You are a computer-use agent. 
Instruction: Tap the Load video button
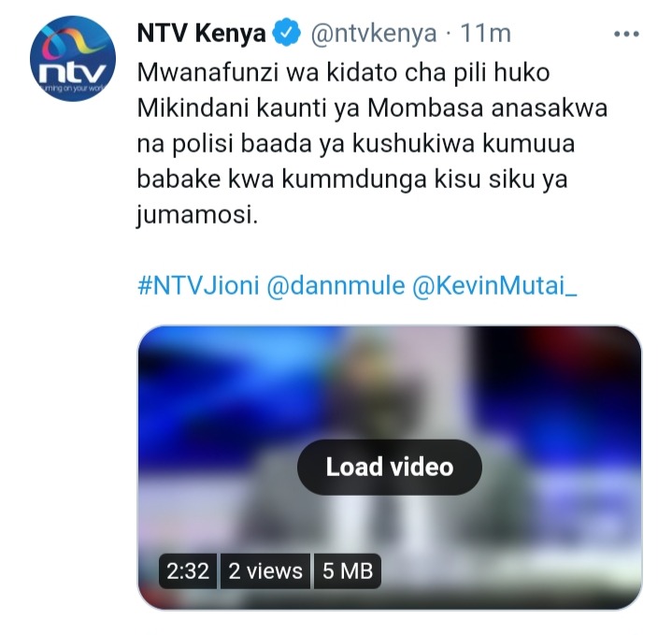click(x=390, y=467)
